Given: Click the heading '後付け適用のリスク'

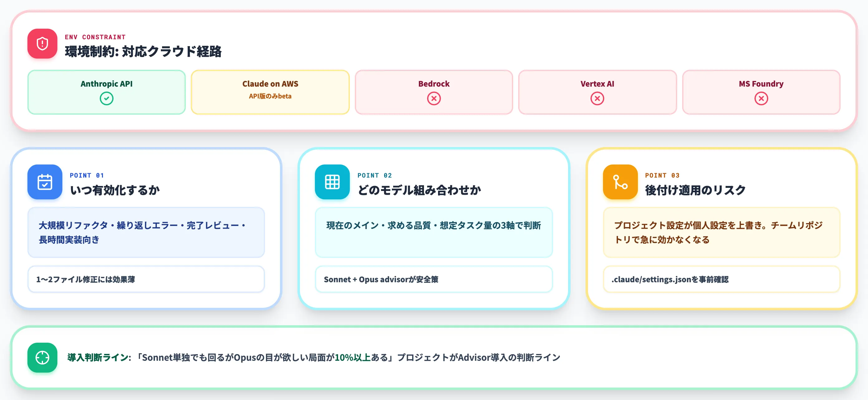Looking at the screenshot, I should (695, 190).
